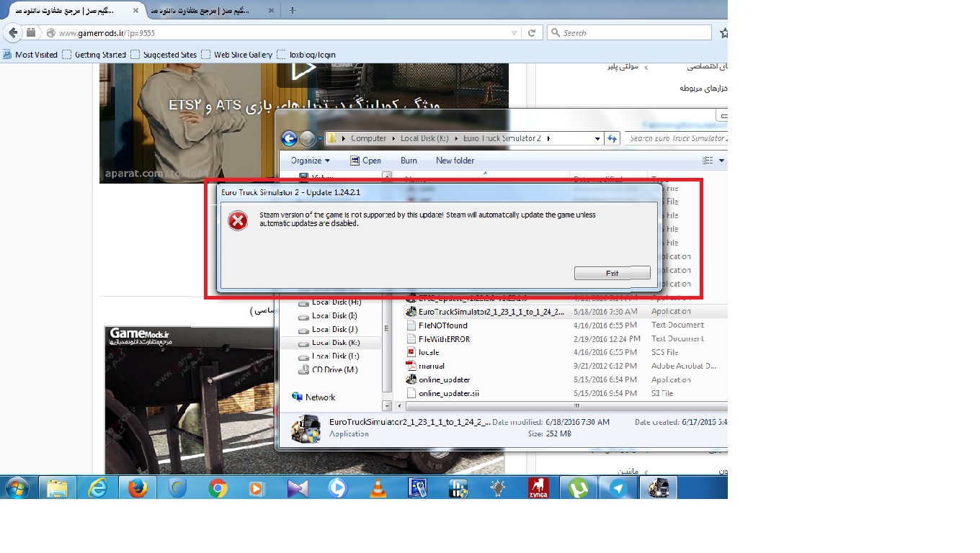The image size is (980, 553).
Task: Open the Most Visited bookmarks folder
Action: click(30, 55)
